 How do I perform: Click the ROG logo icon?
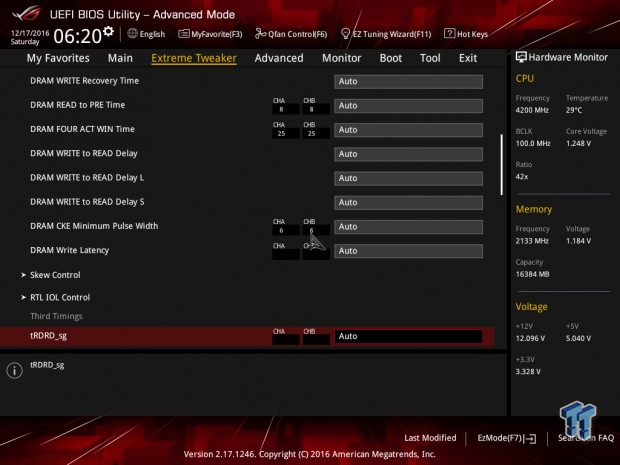click(x=26, y=14)
